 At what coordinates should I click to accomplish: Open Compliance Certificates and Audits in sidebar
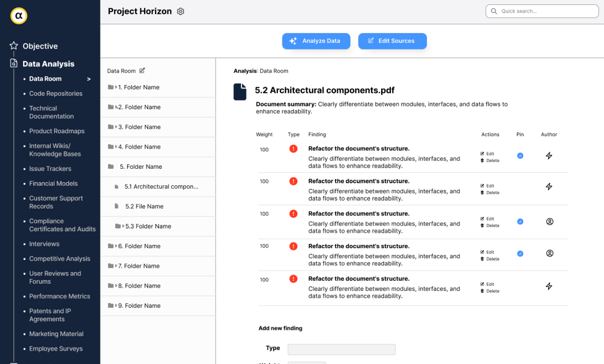click(x=63, y=225)
